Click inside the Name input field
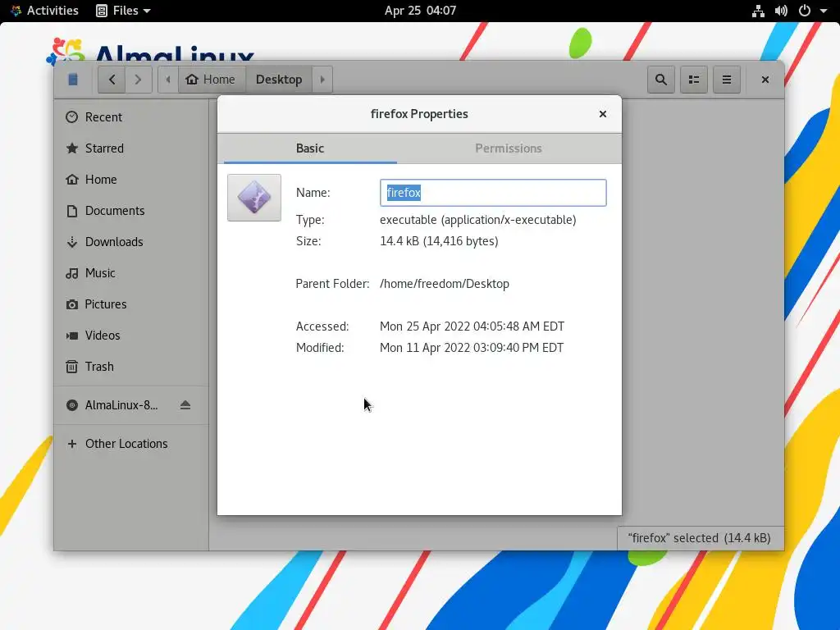840x630 pixels. click(493, 193)
